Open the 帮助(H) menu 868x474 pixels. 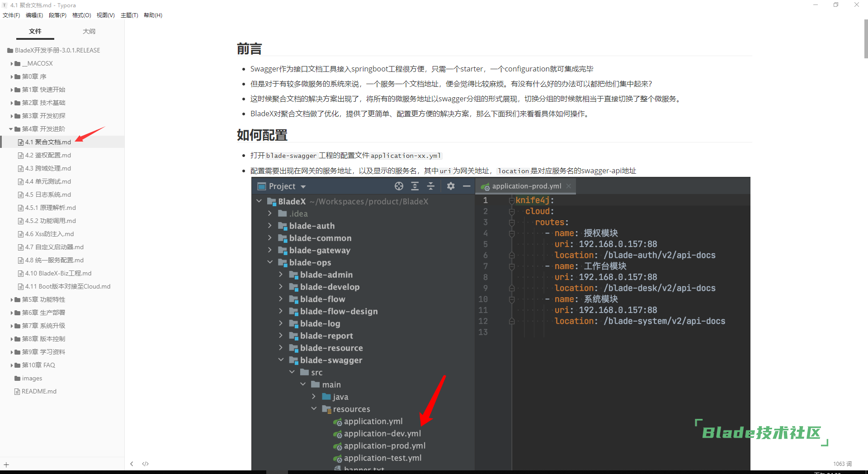coord(153,15)
